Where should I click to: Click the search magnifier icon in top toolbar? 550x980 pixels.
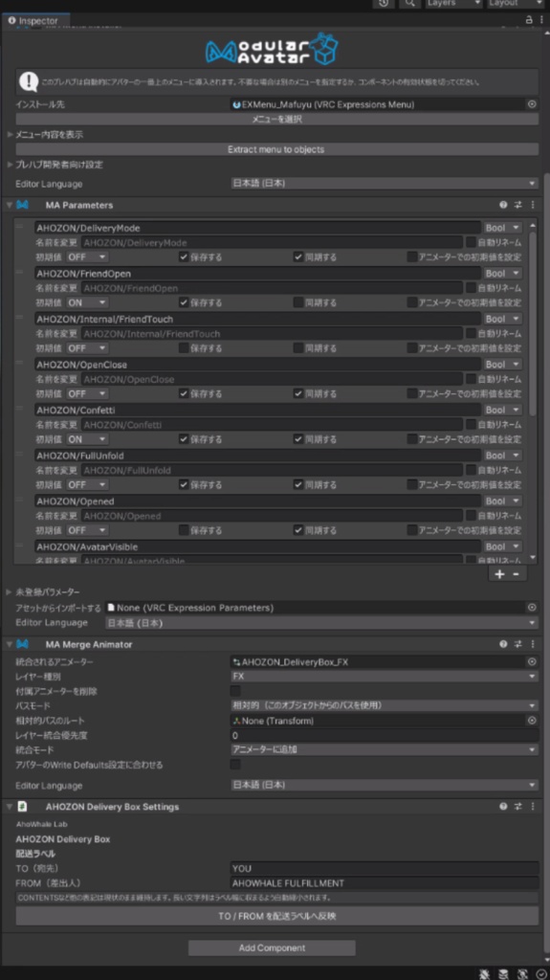(x=409, y=3)
